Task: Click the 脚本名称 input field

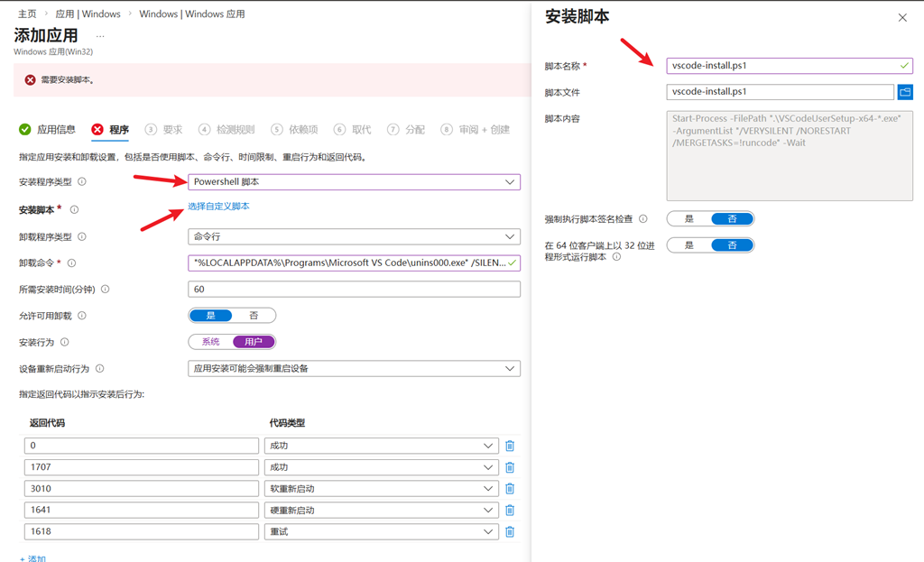Action: tap(776, 66)
